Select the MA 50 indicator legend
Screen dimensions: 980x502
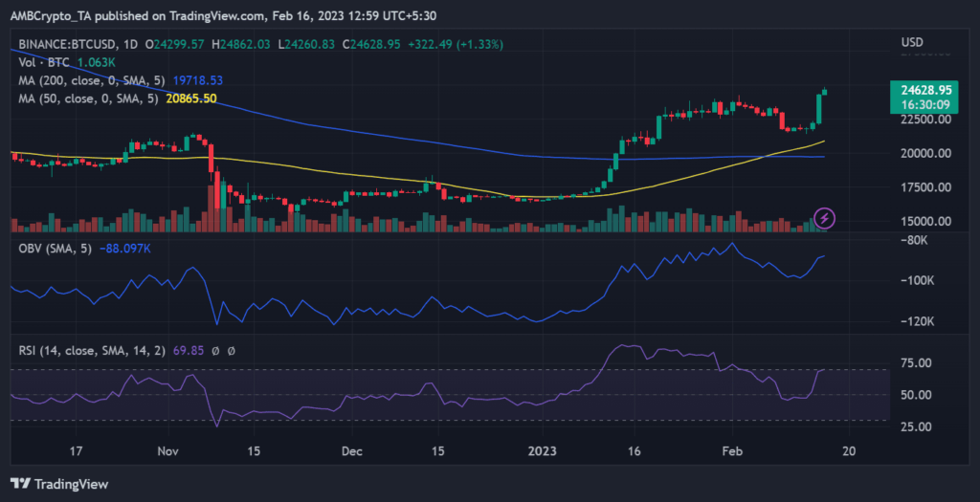(x=84, y=99)
